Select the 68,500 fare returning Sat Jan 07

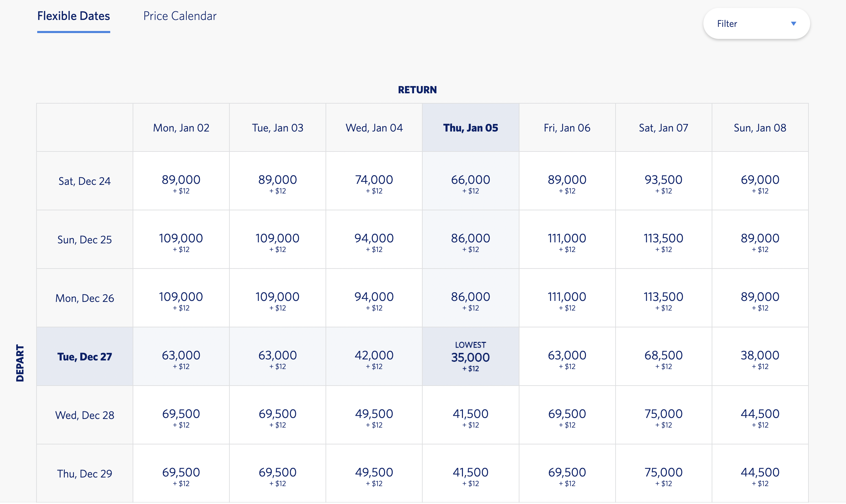(x=663, y=357)
